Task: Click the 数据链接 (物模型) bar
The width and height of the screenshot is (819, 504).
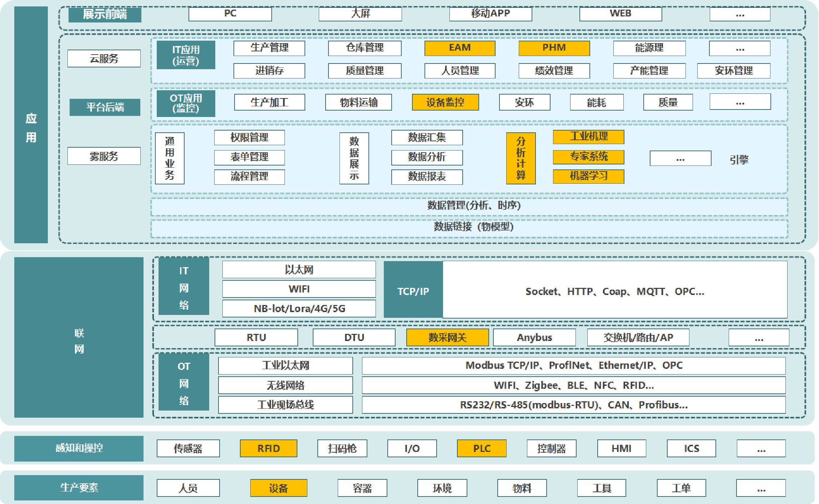Action: [469, 227]
